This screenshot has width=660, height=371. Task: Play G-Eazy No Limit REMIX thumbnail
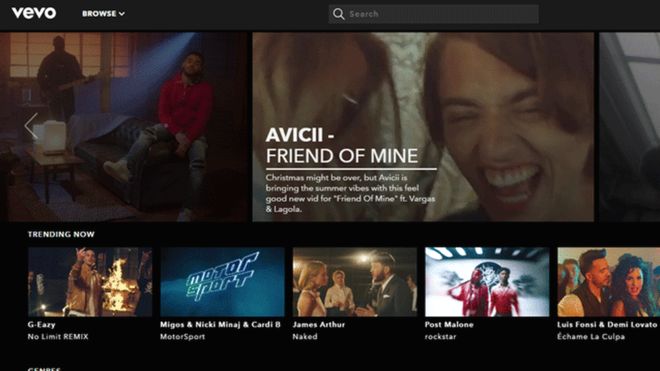tap(90, 282)
